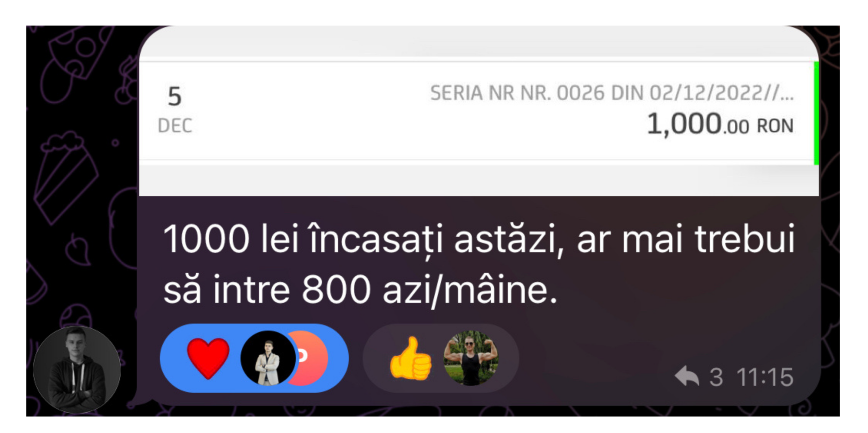Screen dimensions: 868x433
Task: Open the sender's grayscale profile avatar
Action: [77, 370]
